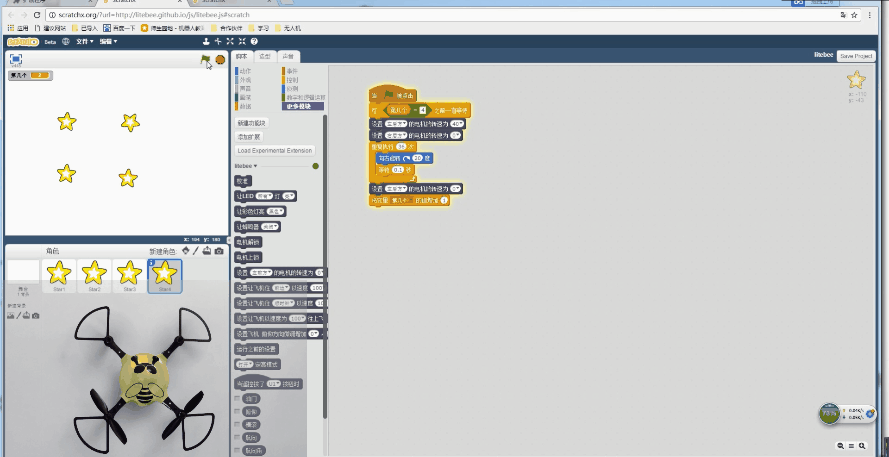Toggle stage full screen mode icon
The height and width of the screenshot is (457, 889).
click(x=16, y=60)
